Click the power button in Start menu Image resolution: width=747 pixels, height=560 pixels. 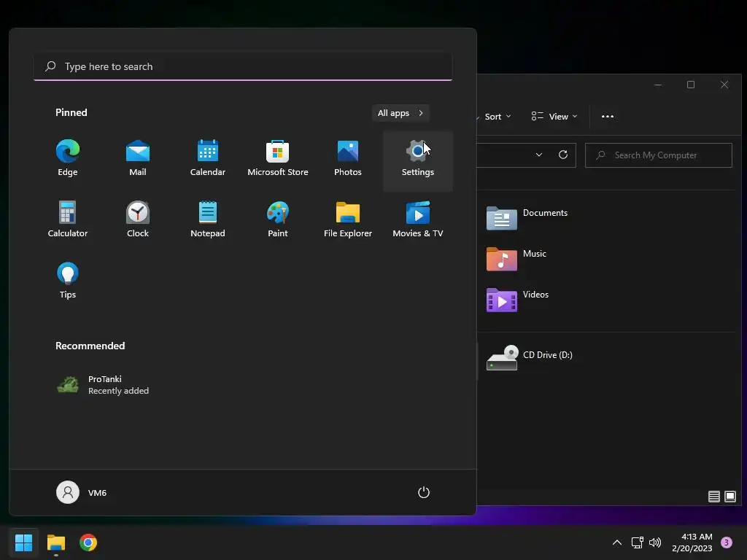(424, 492)
